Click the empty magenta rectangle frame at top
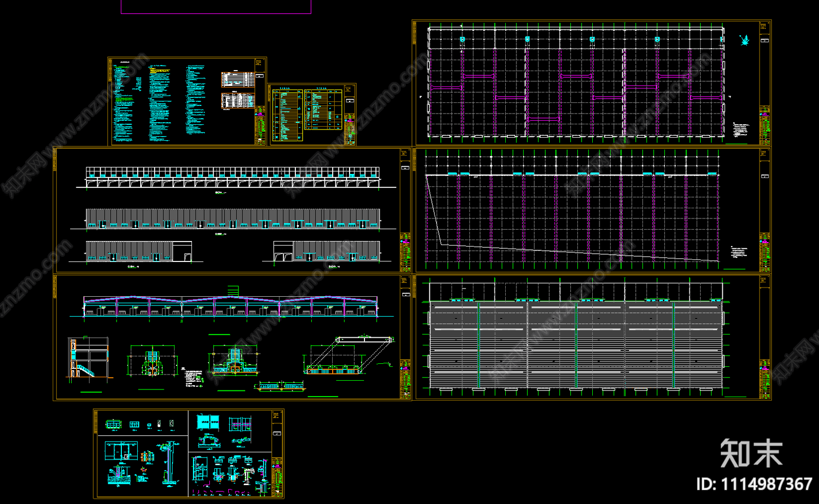Viewport: 819px width, 504px height. [216, 7]
